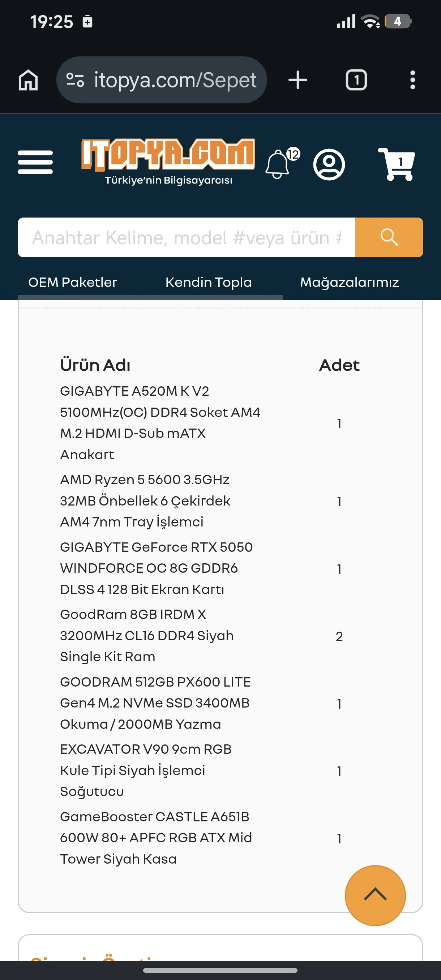Select the GIGABYTE A520M K V2 Anakart item
441x980 pixels.
160,423
